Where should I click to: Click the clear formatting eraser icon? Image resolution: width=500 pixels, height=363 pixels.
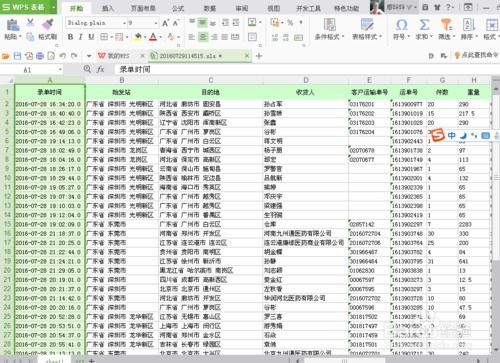[x=171, y=37]
